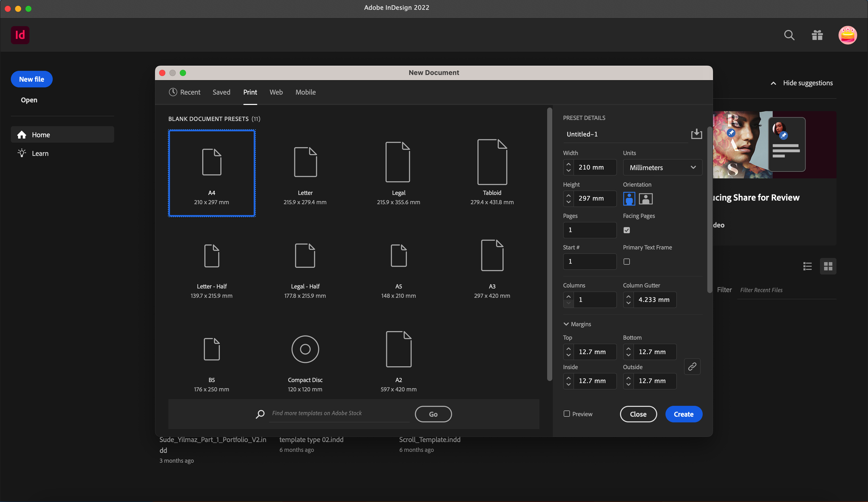Click the InDesign Id logo icon
Screen dimensions: 868x502
(x=20, y=35)
